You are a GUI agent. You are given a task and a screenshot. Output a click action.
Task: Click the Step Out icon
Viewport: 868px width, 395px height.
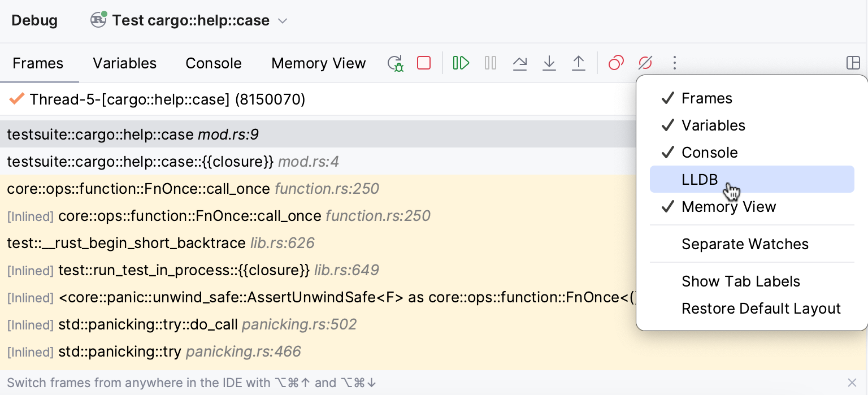579,63
